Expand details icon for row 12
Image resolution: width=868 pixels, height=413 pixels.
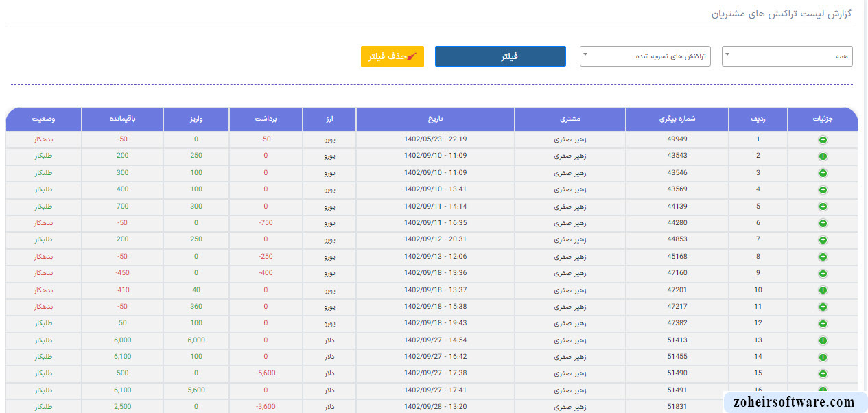pyautogui.click(x=823, y=323)
